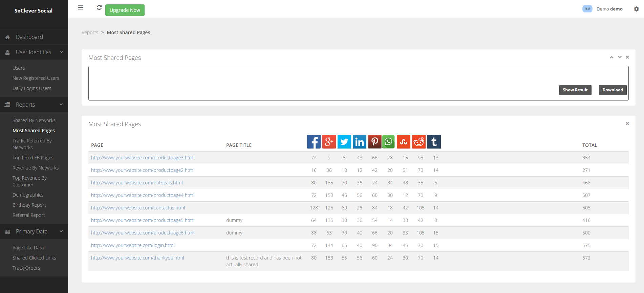Click the TOTAL column header
Viewport: 644px width, 293px height.
pyautogui.click(x=589, y=145)
